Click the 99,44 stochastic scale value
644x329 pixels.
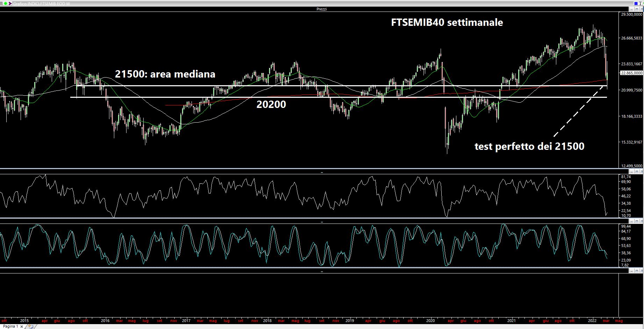(626, 226)
